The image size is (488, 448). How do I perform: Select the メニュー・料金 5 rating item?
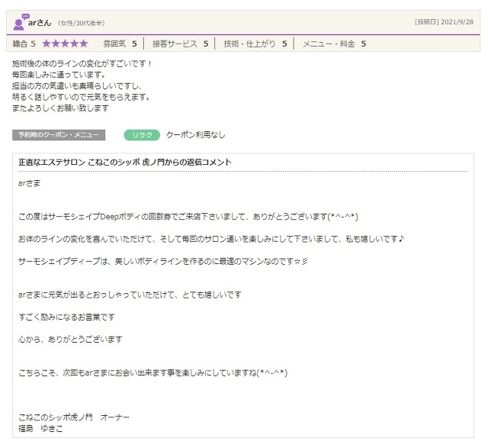coord(334,44)
